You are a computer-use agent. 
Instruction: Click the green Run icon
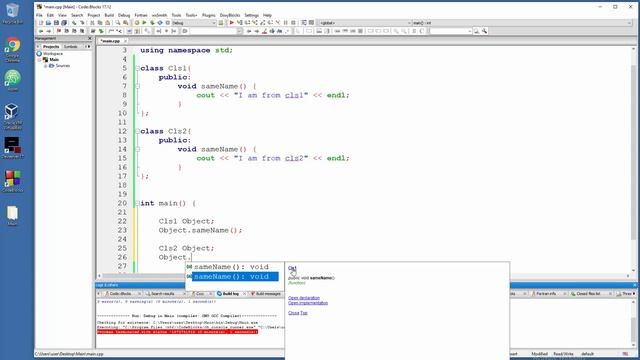144,23
